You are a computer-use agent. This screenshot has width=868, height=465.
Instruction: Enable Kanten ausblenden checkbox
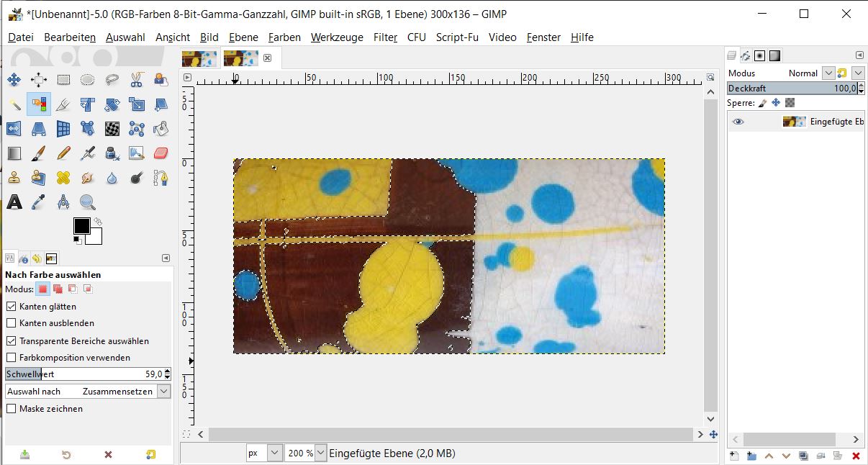[x=11, y=323]
